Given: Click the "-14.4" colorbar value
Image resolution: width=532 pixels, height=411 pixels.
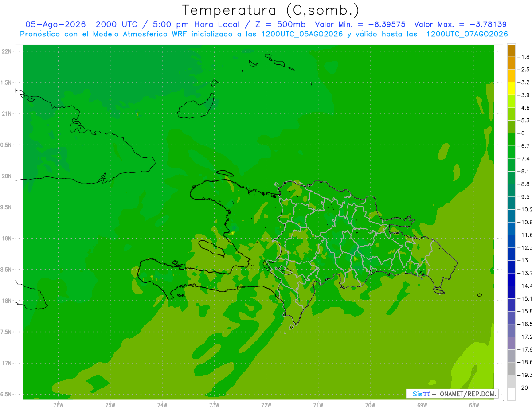Looking at the screenshot, I should [x=525, y=286].
